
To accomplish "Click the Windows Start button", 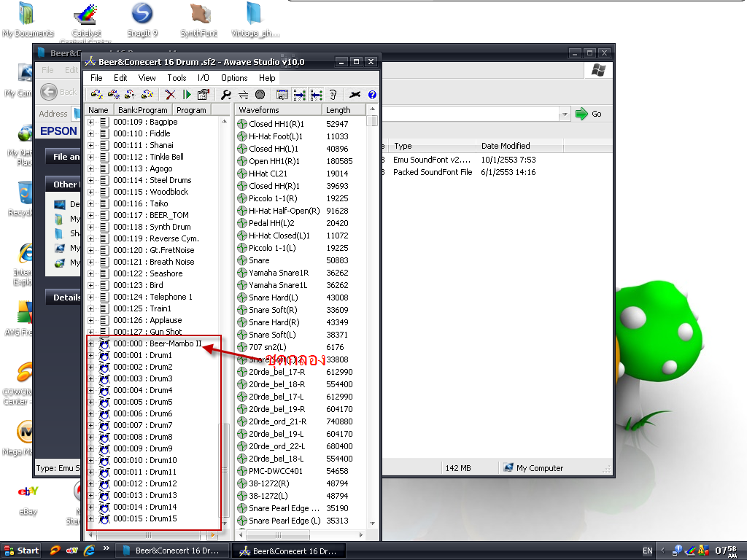I will (x=21, y=551).
